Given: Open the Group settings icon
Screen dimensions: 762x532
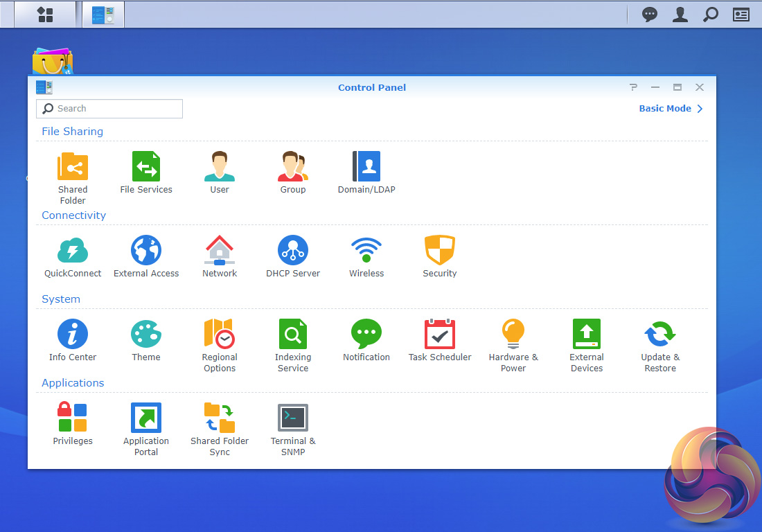Looking at the screenshot, I should tap(292, 172).
